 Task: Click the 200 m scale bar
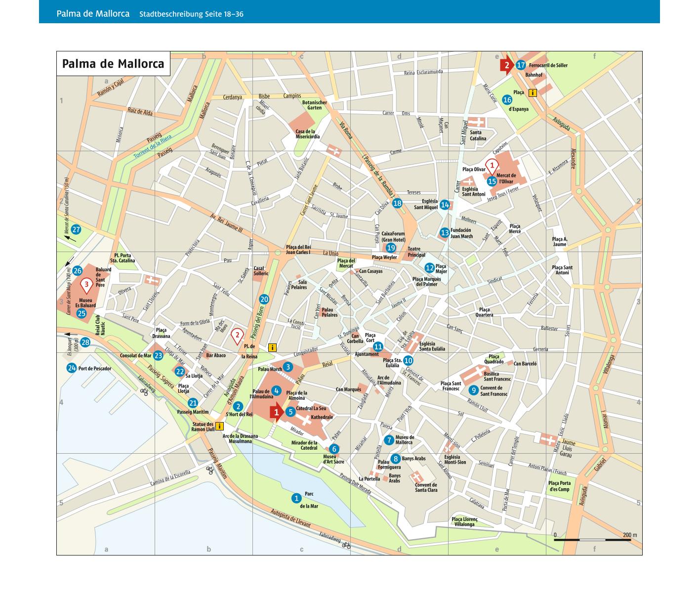592,540
